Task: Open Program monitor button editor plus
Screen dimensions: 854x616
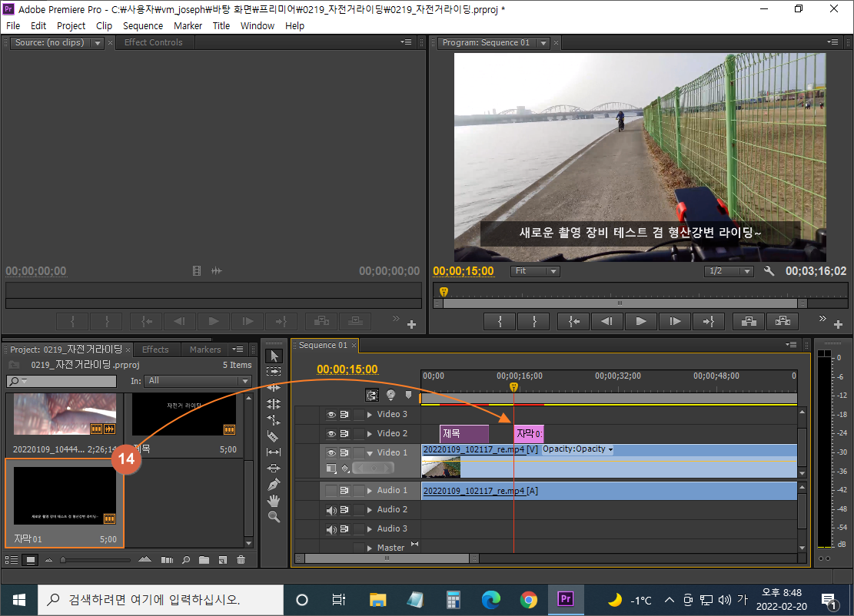Action: point(838,325)
